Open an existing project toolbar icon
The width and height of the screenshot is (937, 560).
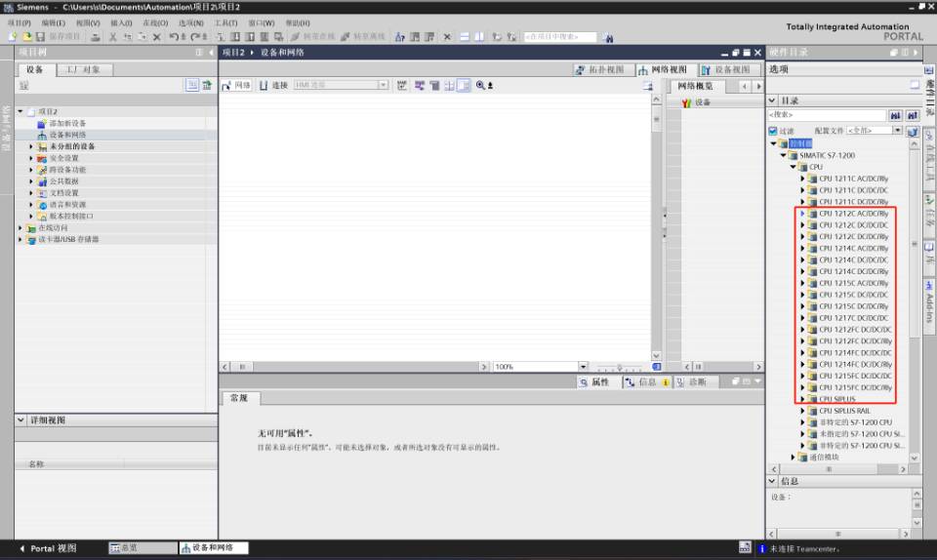[26, 37]
